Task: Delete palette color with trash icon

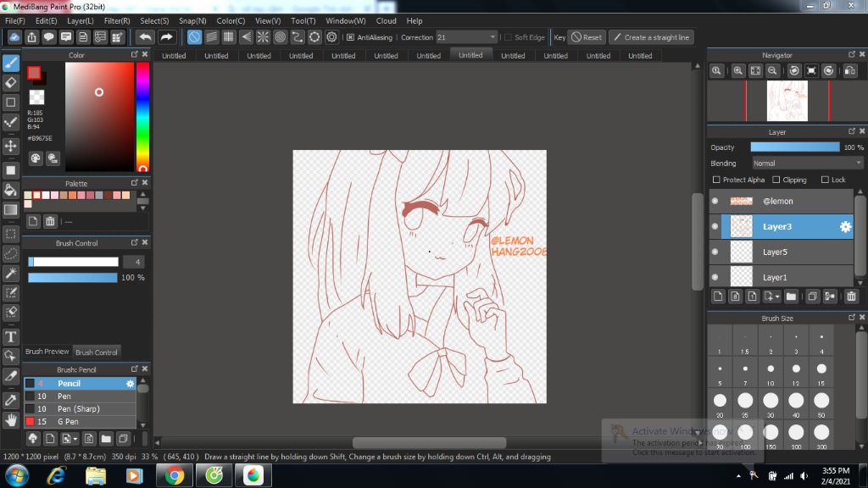Action: (50, 222)
